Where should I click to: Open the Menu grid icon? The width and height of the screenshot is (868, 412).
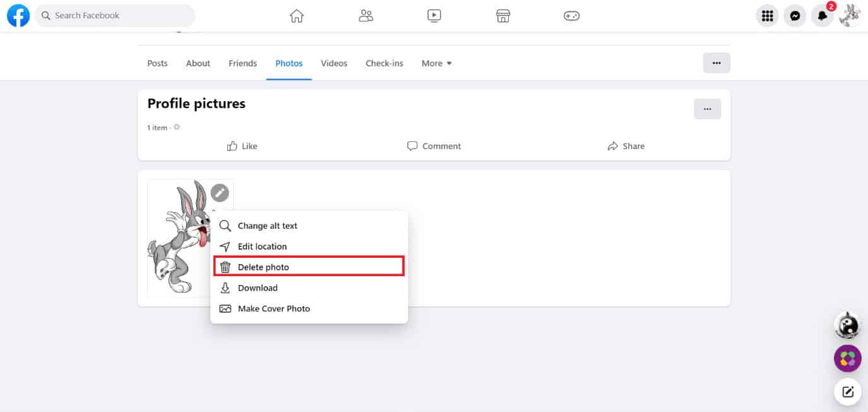point(768,16)
